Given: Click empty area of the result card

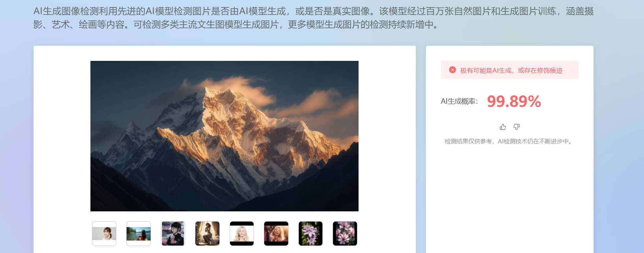Looking at the screenshot, I should pyautogui.click(x=510, y=196).
